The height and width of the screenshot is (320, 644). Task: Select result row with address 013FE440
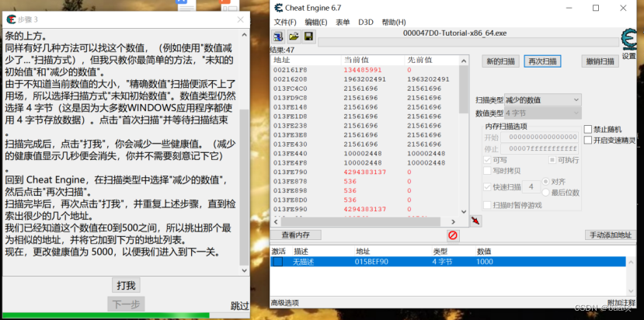tap(364, 153)
